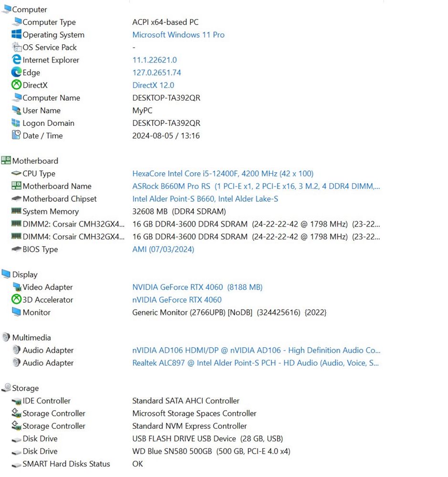Select the ACPI x64-based PC value
Screen dimensions: 448x477
pos(165,22)
